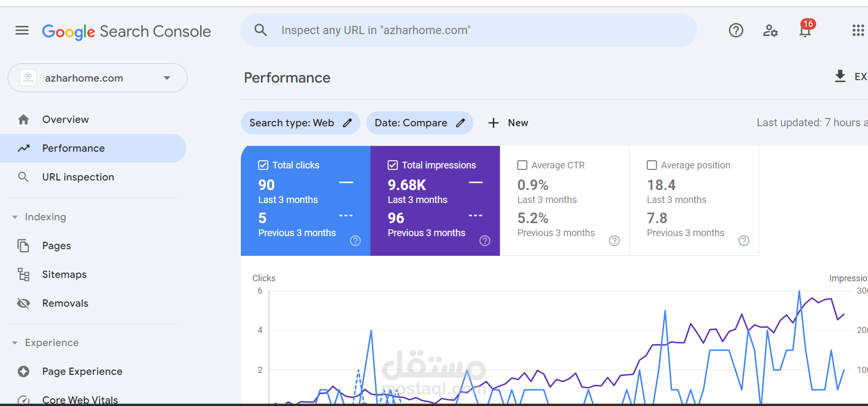Open the hamburger main menu

[x=22, y=31]
